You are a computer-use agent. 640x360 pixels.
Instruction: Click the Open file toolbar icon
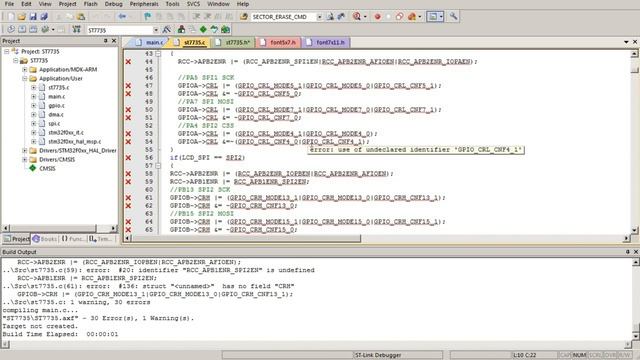point(22,17)
